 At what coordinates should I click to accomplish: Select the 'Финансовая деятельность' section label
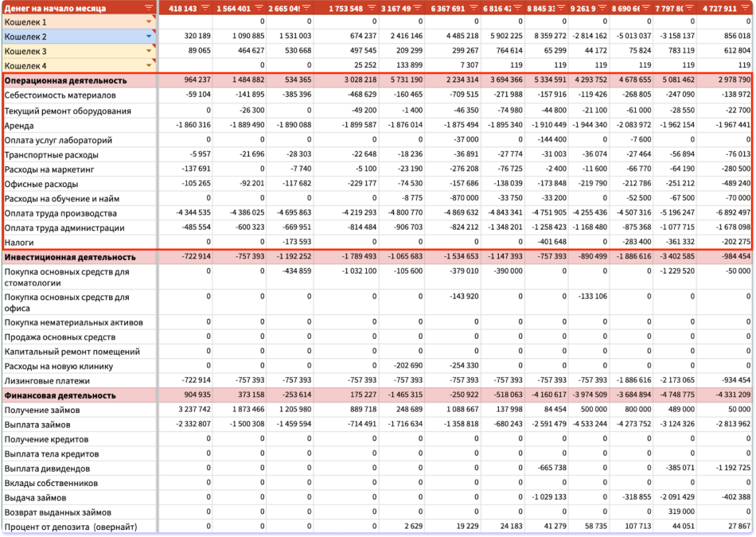tap(60, 395)
